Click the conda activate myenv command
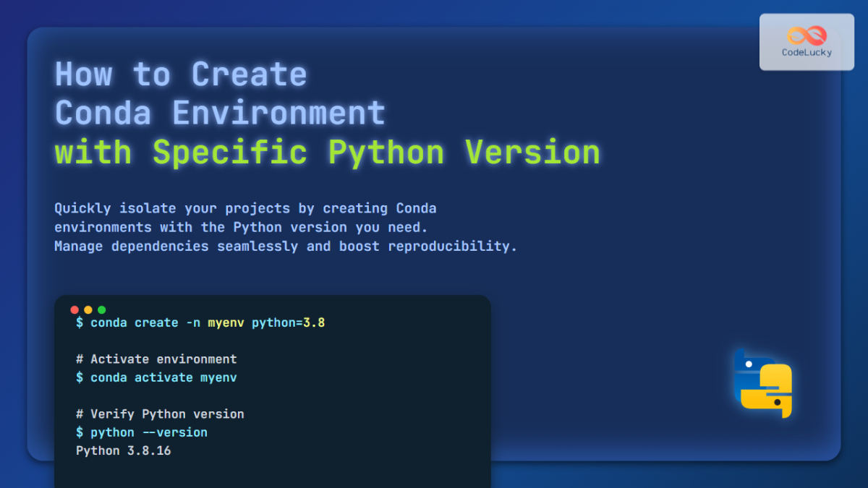 (156, 377)
